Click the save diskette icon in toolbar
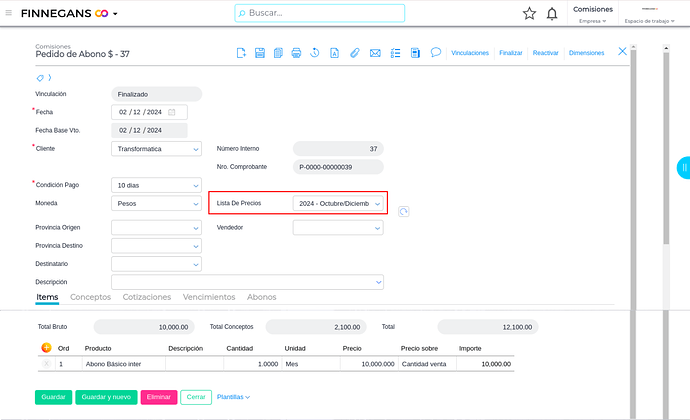 pyautogui.click(x=260, y=52)
